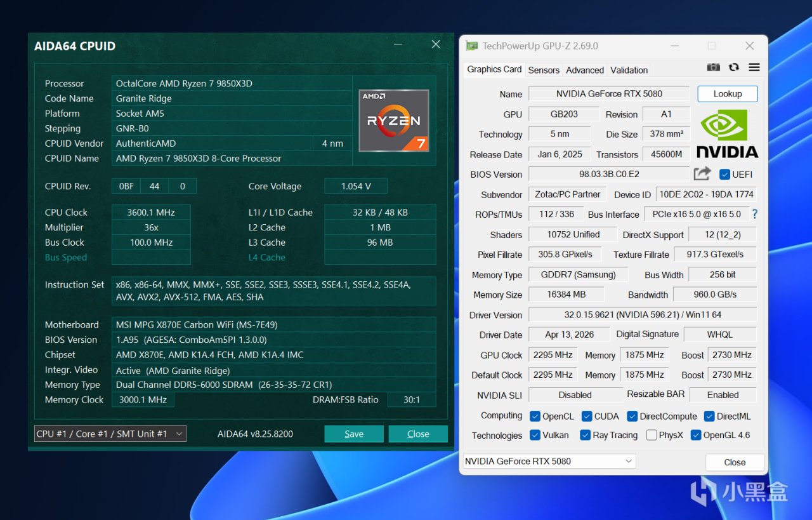The height and width of the screenshot is (520, 812).
Task: Click the Granite Ridge code name value
Action: tap(232, 98)
